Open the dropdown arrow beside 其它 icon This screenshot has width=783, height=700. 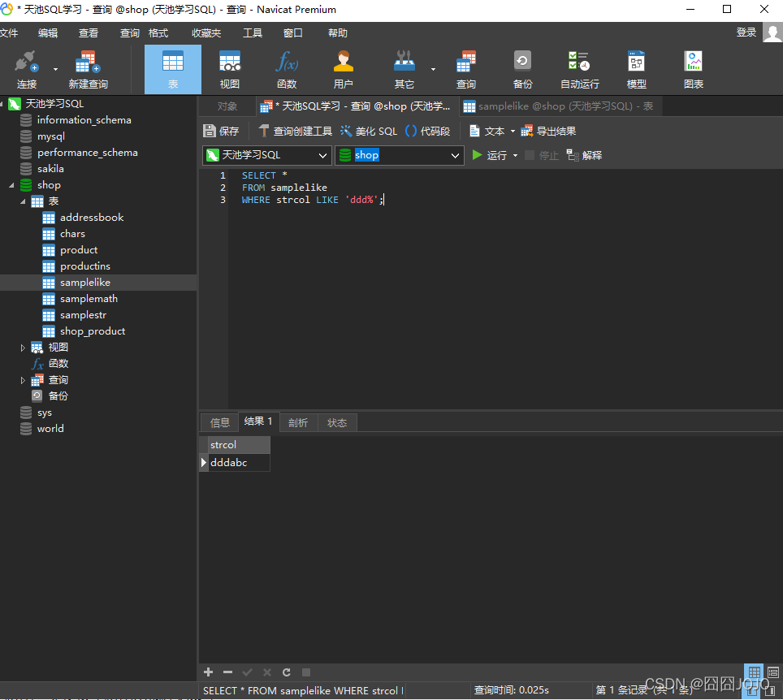pos(433,69)
